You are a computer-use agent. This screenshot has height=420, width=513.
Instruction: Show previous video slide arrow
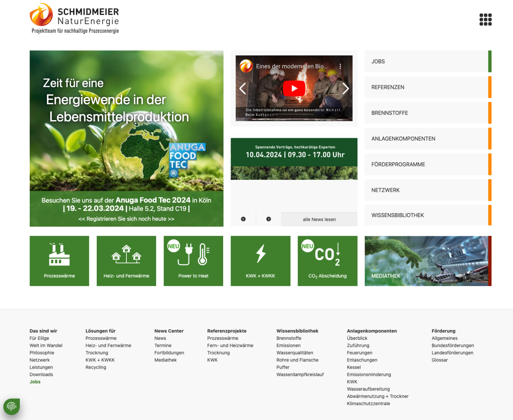(243, 89)
